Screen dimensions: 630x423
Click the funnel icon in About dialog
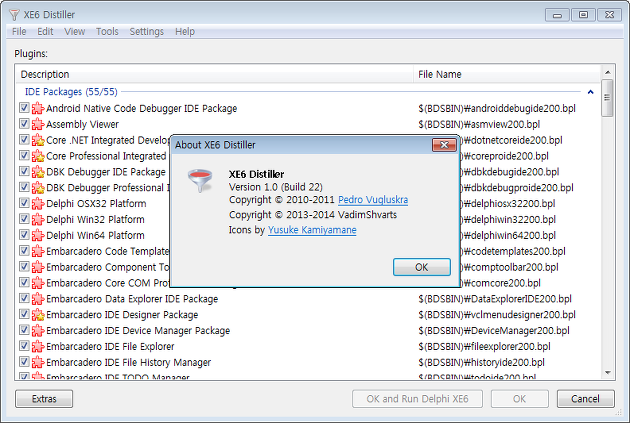(200, 180)
